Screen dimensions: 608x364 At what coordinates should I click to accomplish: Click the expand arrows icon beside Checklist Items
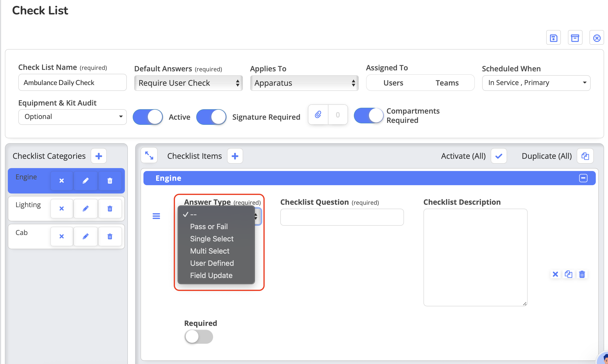(149, 156)
